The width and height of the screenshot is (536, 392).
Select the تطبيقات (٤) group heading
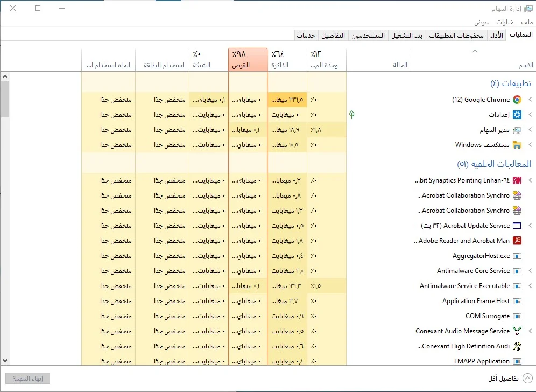tap(511, 83)
